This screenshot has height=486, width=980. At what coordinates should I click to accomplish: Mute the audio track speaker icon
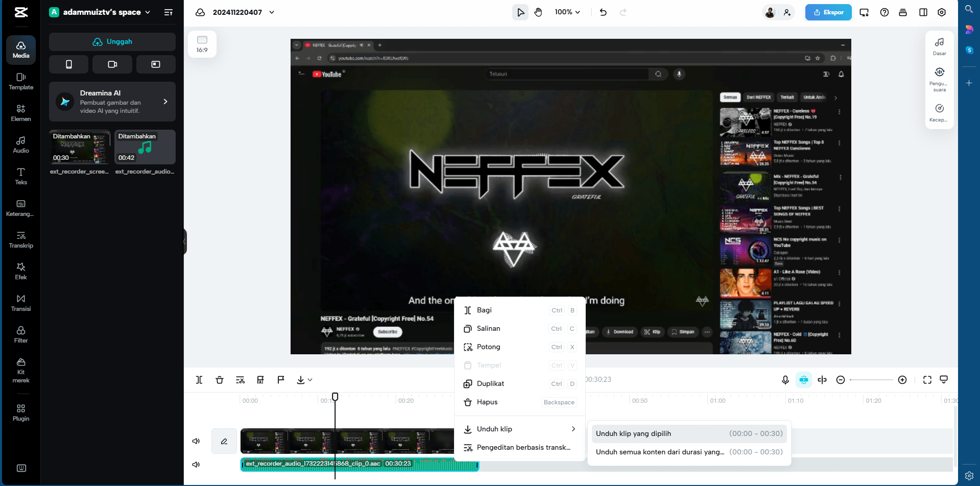(196, 465)
